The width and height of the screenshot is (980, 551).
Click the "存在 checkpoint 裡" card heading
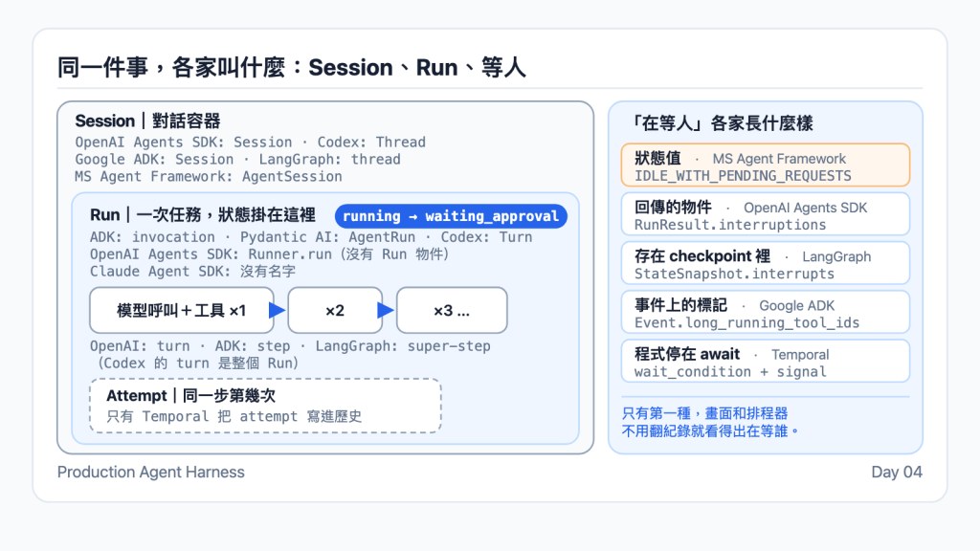tap(702, 256)
